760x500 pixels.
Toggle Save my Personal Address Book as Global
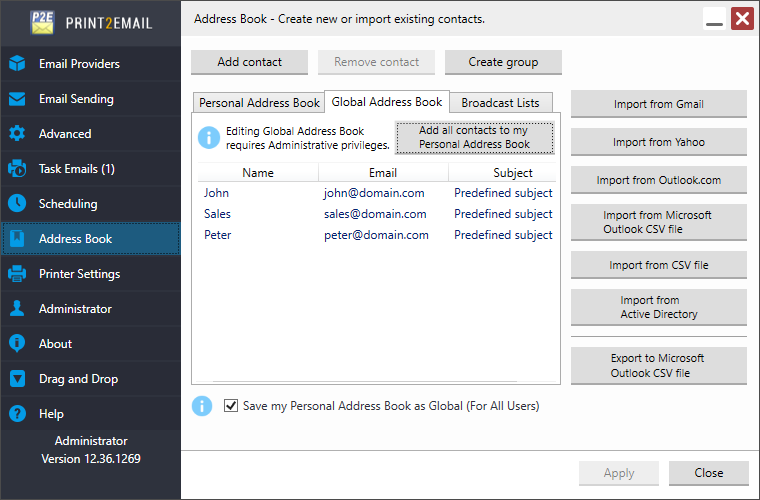pos(232,406)
